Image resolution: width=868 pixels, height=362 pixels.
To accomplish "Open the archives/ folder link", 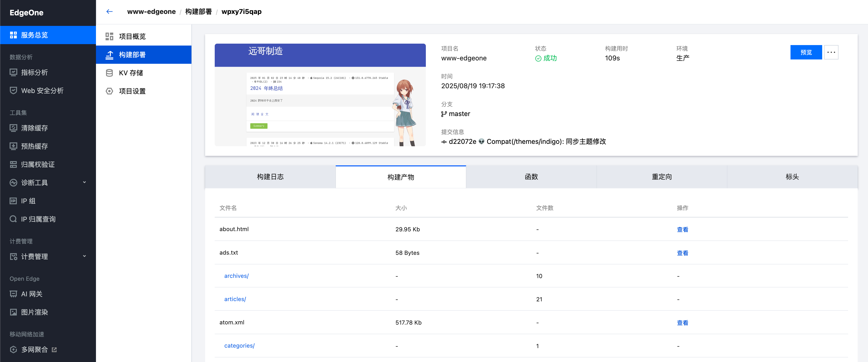I will coord(236,276).
